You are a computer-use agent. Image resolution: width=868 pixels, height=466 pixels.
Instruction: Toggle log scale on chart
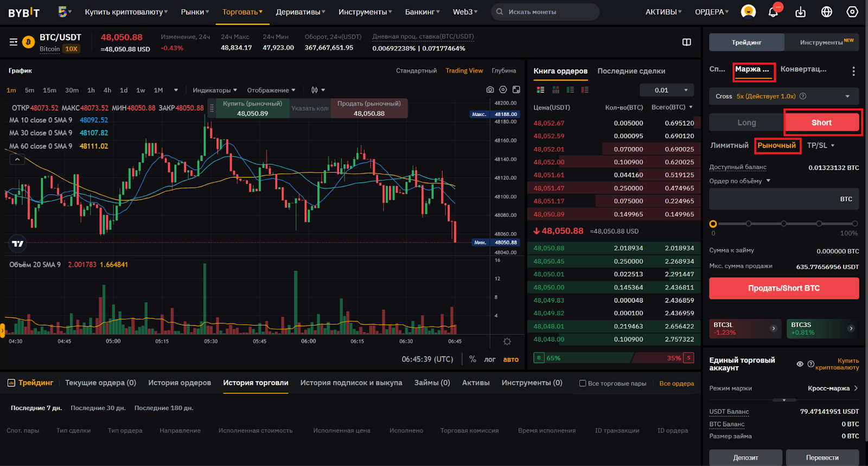[490, 359]
